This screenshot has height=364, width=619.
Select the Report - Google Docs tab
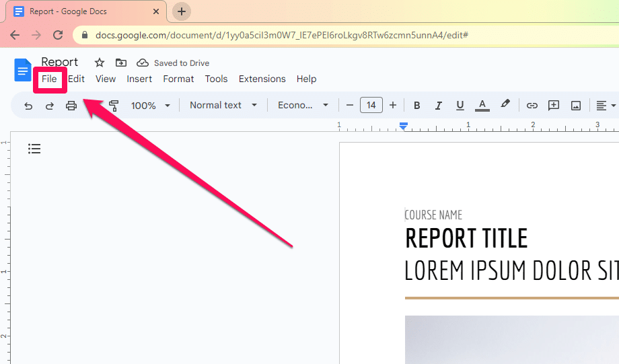point(86,11)
